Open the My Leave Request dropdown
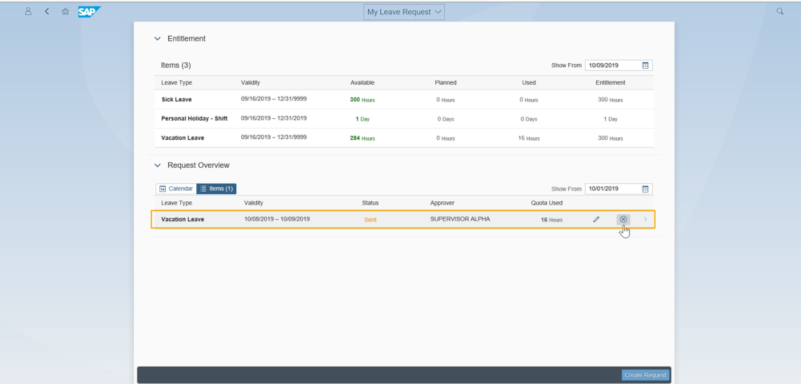The image size is (801, 384). coord(404,12)
